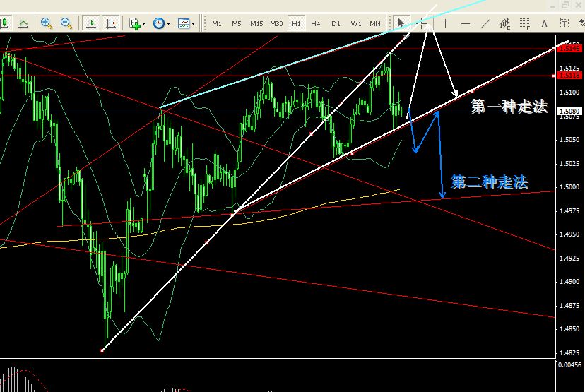Switch to line chart display
The height and width of the screenshot is (392, 585).
click(23, 23)
